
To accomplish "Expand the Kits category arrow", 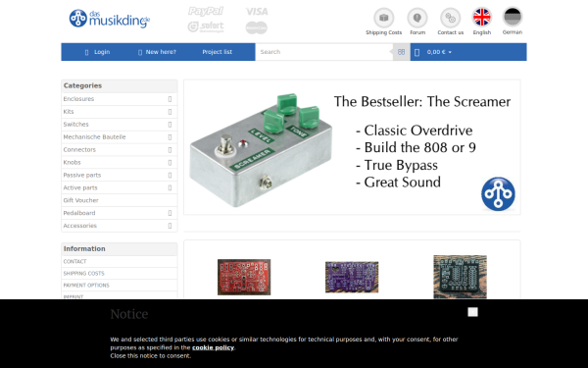I will pos(170,112).
